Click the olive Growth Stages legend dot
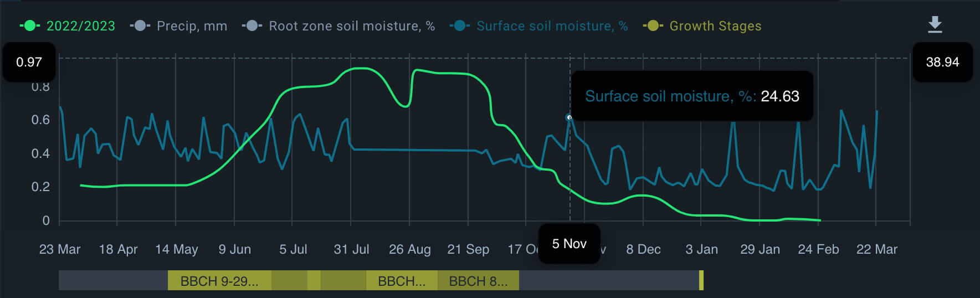 [653, 26]
